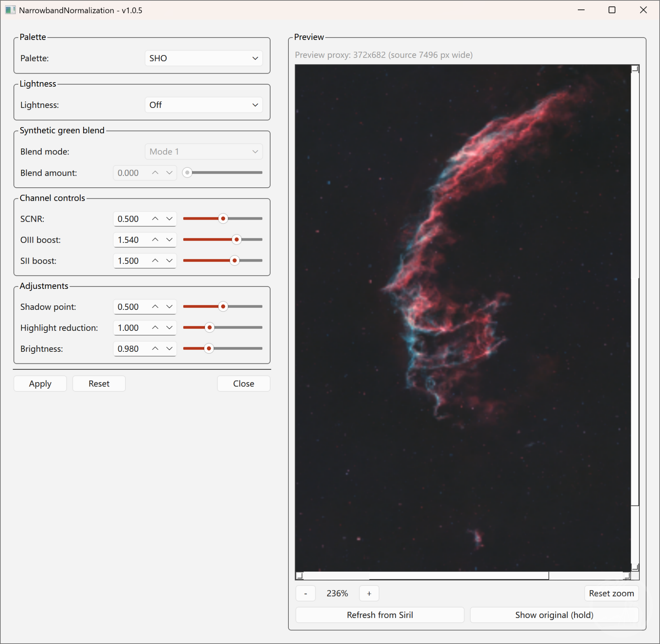Image resolution: width=660 pixels, height=644 pixels.
Task: Click the Blend amount slider handle
Action: [x=187, y=173]
